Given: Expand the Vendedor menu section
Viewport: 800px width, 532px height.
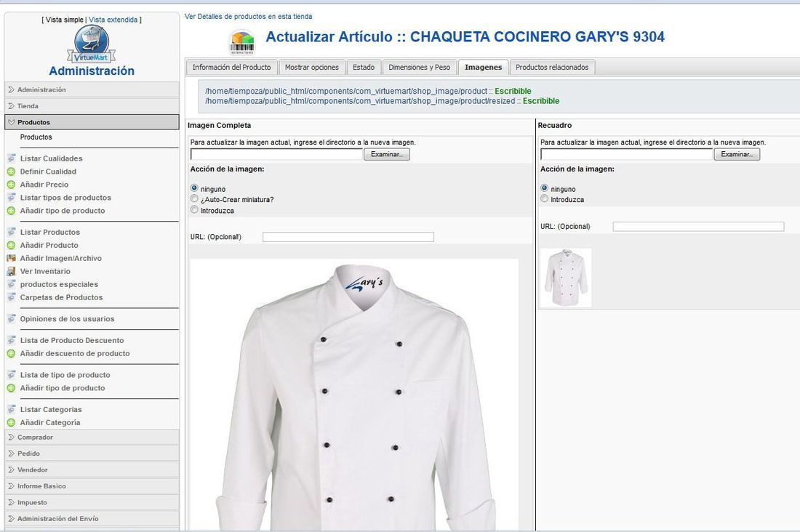Looking at the screenshot, I should coord(92,469).
